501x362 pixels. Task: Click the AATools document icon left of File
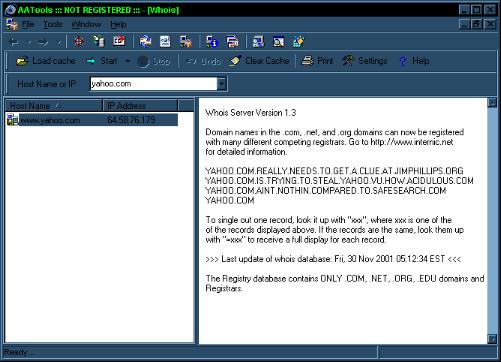click(12, 24)
